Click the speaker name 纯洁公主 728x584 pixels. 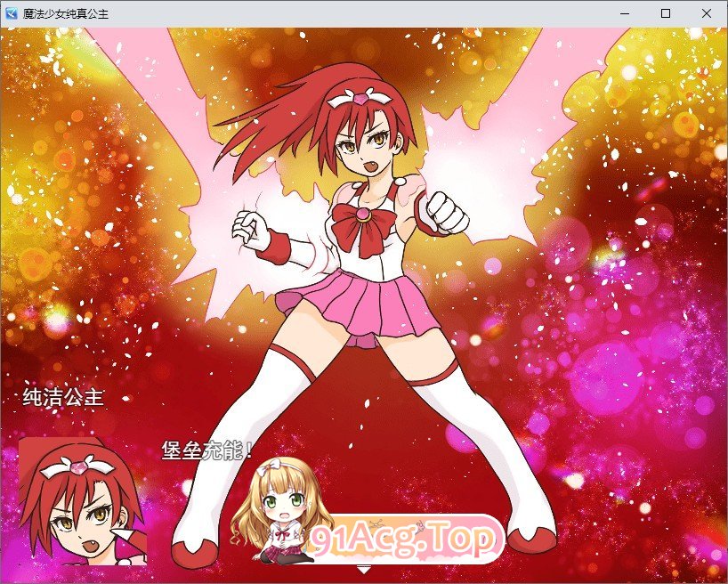coord(63,397)
